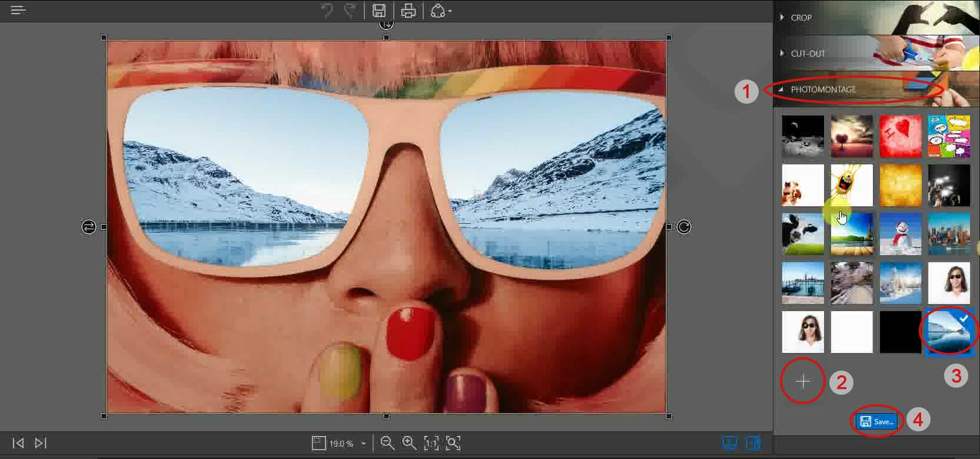Click the blue Save... button
The width and height of the screenshot is (980, 459).
pyautogui.click(x=877, y=421)
